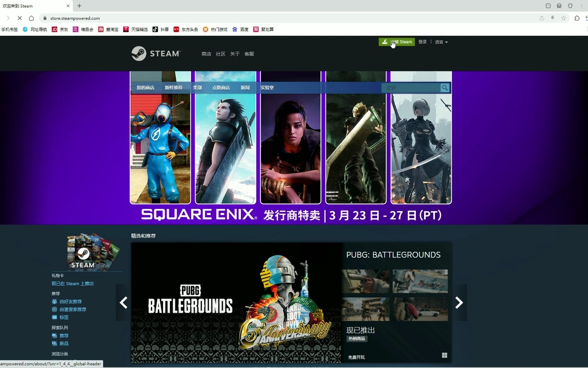Image resolution: width=588 pixels, height=368 pixels.
Task: Open 手机书签 bookmark folder
Action: (10, 29)
